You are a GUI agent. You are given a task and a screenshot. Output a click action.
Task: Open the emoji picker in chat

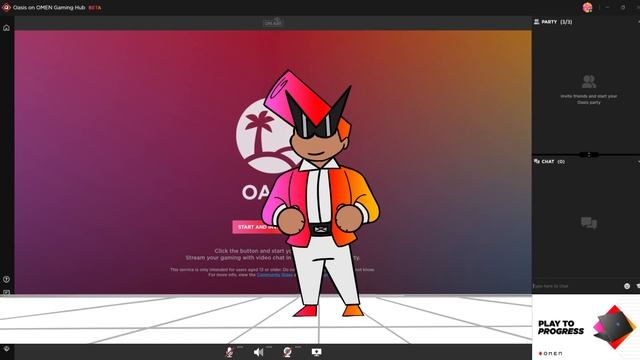pyautogui.click(x=627, y=286)
